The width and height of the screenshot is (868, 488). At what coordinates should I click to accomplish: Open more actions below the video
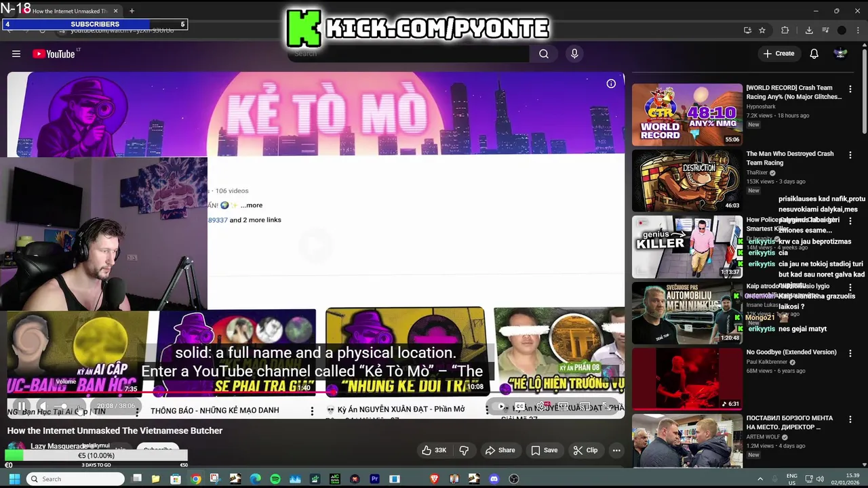tap(616, 450)
